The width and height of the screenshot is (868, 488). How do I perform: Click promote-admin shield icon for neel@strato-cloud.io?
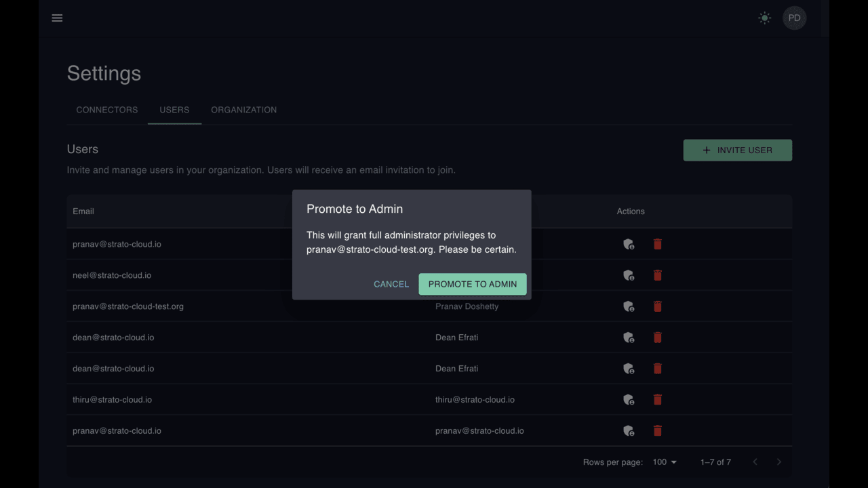point(629,275)
